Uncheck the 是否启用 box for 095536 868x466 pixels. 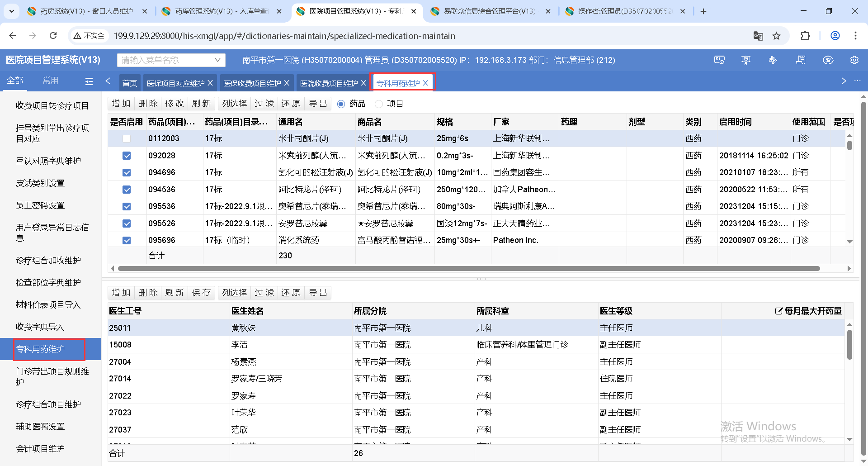click(x=127, y=206)
